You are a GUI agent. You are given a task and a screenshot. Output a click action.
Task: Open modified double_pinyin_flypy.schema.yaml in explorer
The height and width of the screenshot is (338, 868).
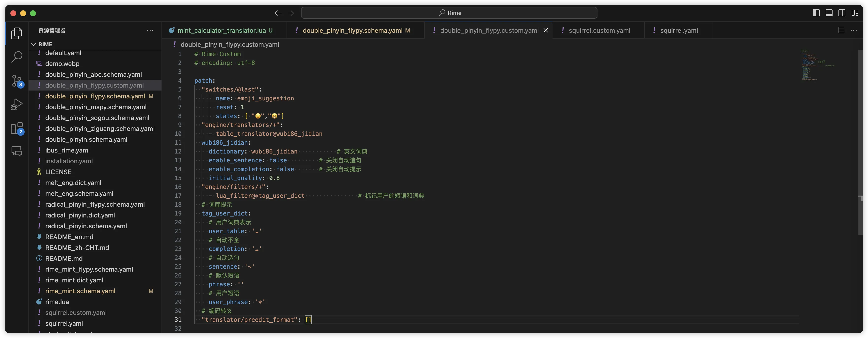pyautogui.click(x=95, y=96)
